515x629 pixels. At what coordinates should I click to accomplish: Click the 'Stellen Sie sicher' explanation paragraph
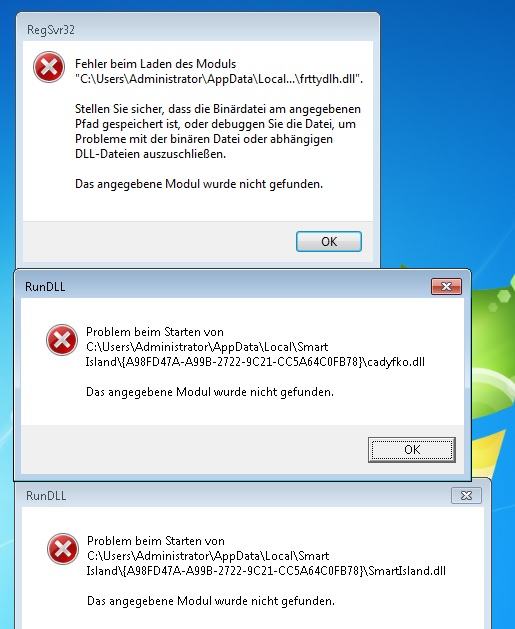point(218,131)
